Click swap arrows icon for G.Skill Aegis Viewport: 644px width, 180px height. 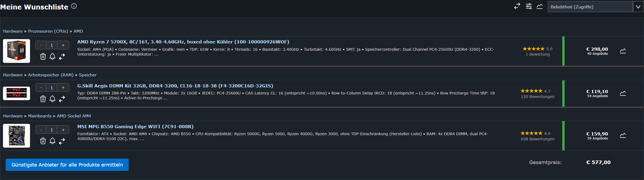62,99
